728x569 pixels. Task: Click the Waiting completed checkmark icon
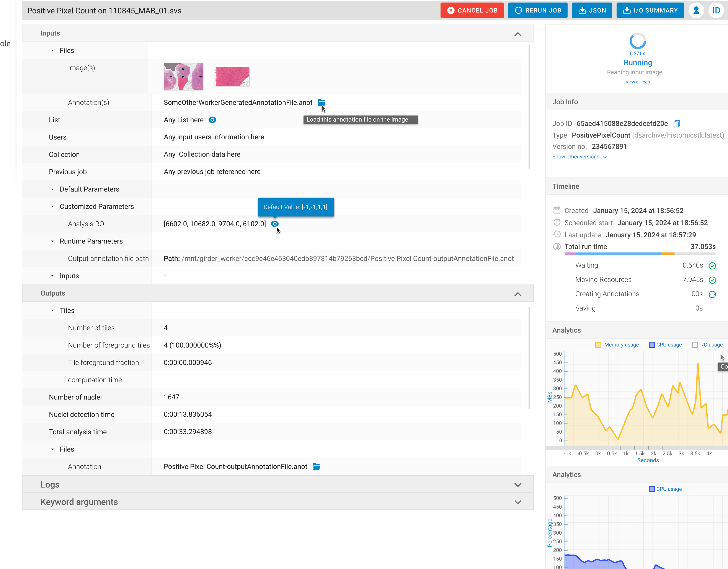coord(712,266)
